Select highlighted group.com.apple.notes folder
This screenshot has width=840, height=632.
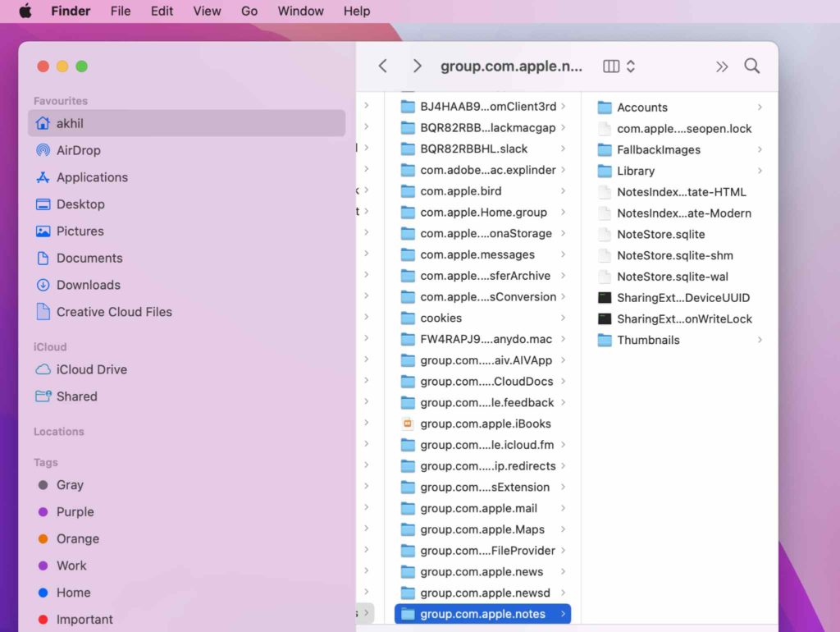482,614
